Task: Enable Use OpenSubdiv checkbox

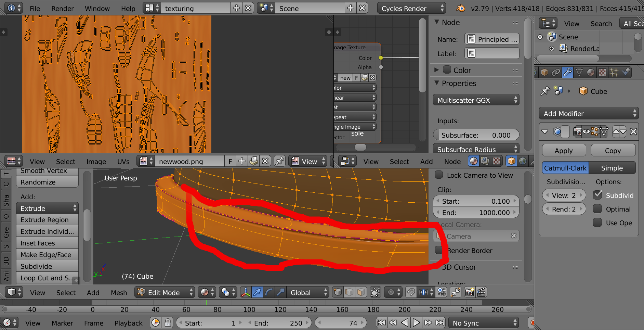Action: coord(597,223)
